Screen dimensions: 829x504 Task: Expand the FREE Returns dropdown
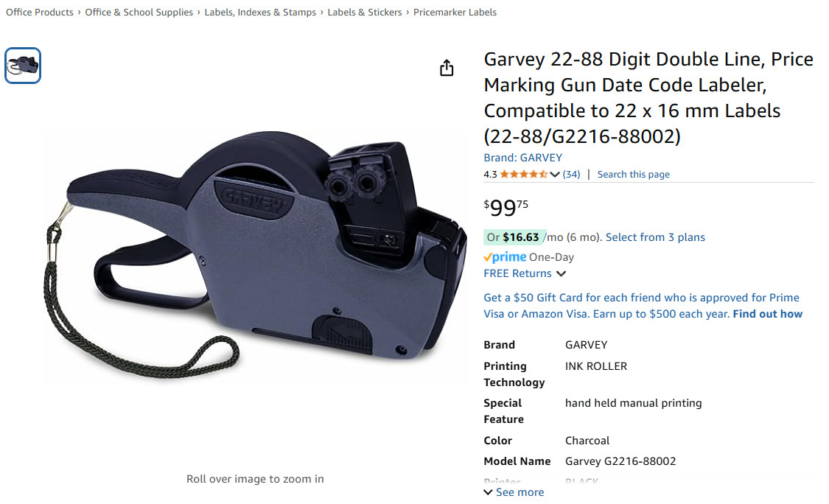525,273
